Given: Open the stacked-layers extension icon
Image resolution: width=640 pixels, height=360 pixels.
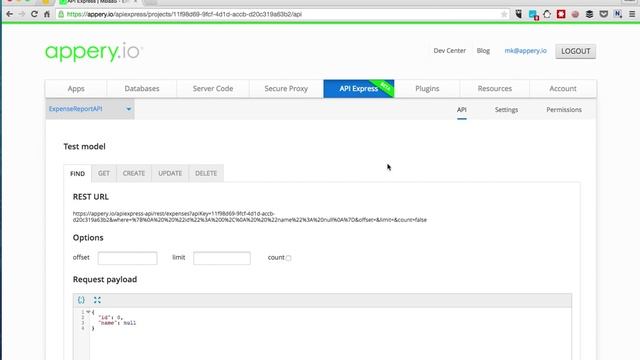Looking at the screenshot, I should click(589, 14).
